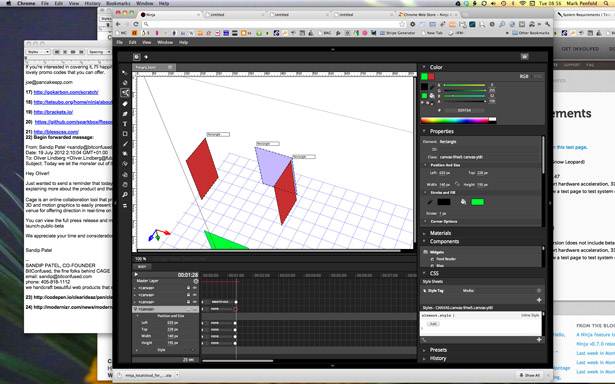Play the timeline animation
Image resolution: width=615 pixels, height=384 pixels.
(x=136, y=275)
